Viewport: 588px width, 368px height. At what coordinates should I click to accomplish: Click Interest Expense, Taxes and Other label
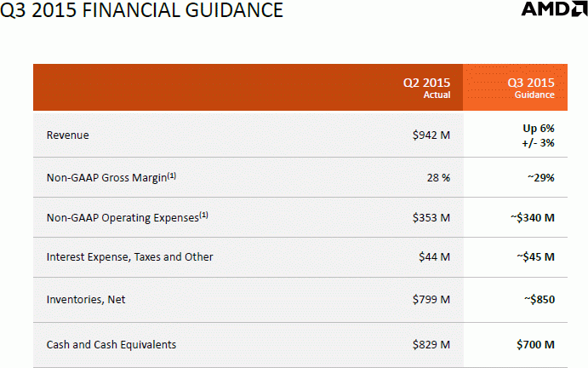pyautogui.click(x=129, y=257)
